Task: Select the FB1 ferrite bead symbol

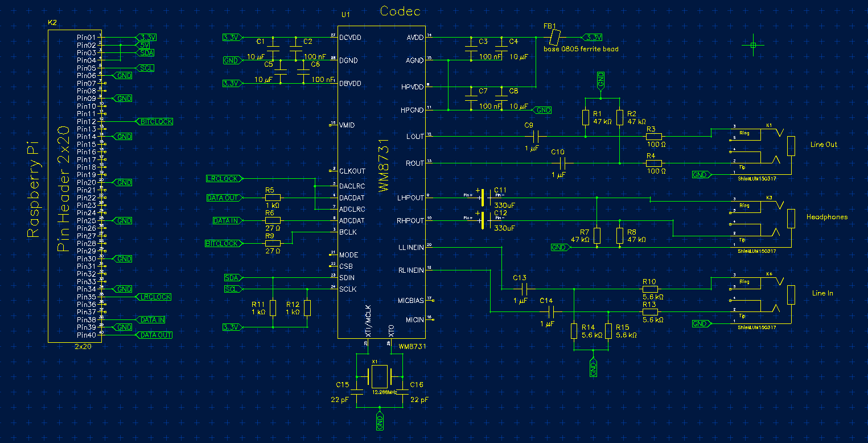Action: pos(554,38)
